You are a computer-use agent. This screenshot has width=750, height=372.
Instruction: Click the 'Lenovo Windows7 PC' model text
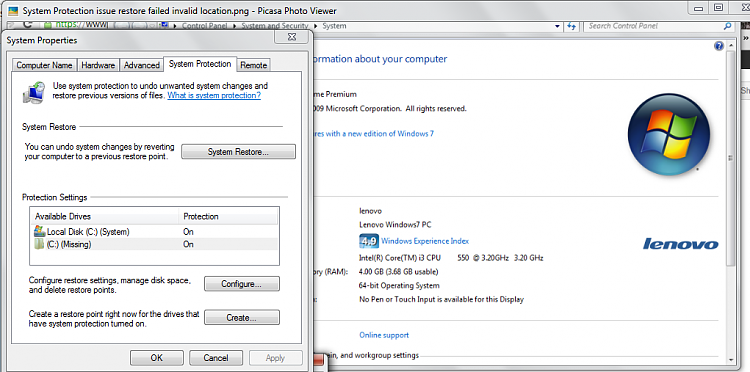point(395,225)
